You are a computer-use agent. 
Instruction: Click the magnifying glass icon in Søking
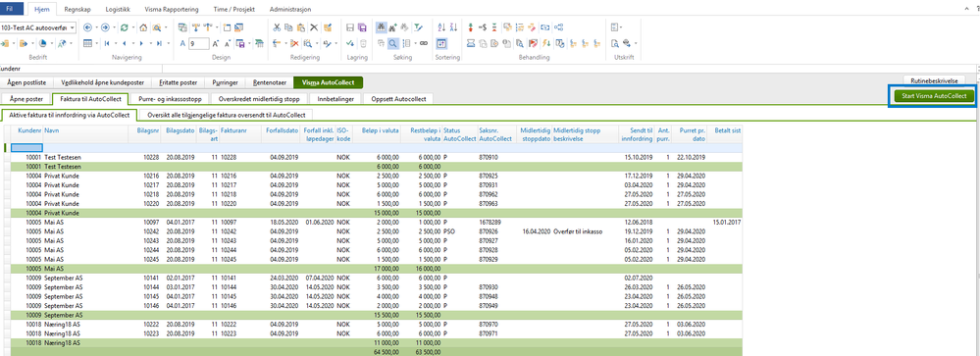(x=393, y=43)
